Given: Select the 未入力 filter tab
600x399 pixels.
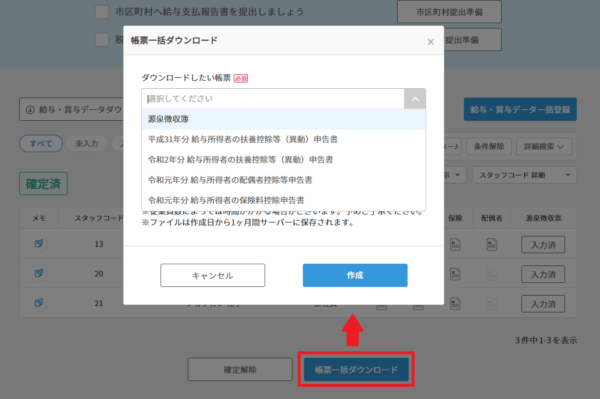Looking at the screenshot, I should [x=87, y=143].
